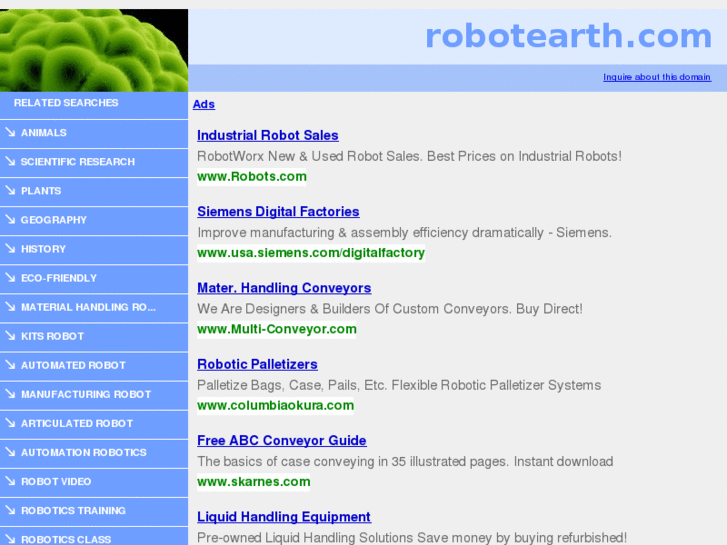The height and width of the screenshot is (545, 727).
Task: Open the Scientific Research related search
Action: (x=78, y=162)
